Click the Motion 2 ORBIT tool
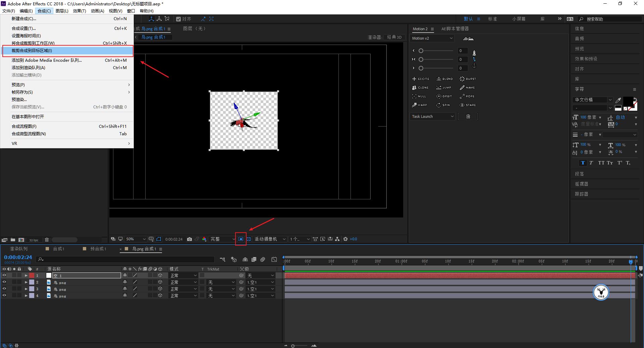 pos(444,96)
